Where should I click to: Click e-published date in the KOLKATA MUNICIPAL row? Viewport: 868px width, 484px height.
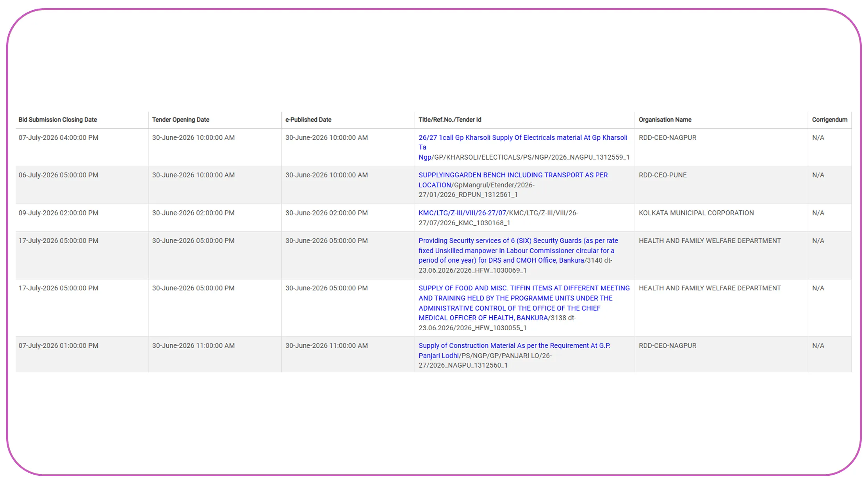326,213
